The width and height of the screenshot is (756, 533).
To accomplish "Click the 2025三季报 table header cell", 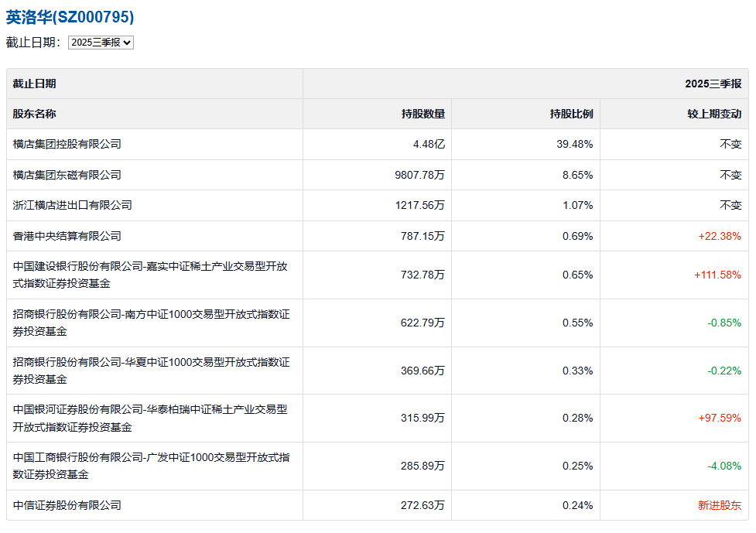I will tap(713, 84).
